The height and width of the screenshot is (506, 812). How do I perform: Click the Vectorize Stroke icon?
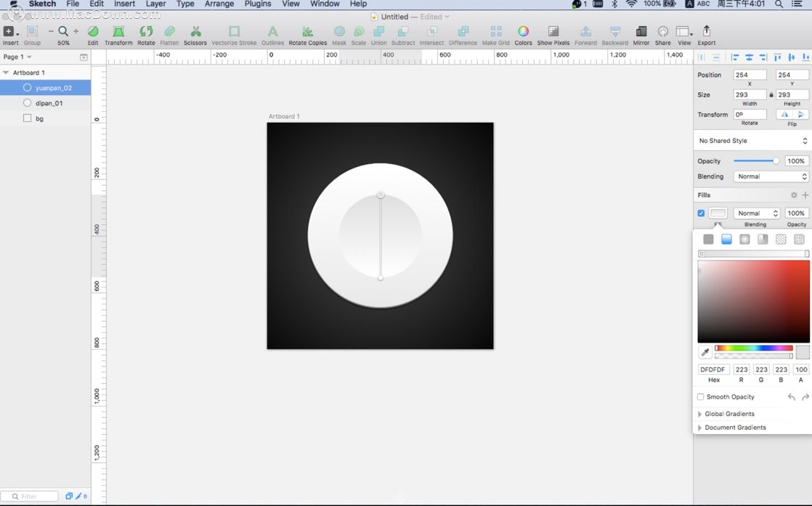234,32
